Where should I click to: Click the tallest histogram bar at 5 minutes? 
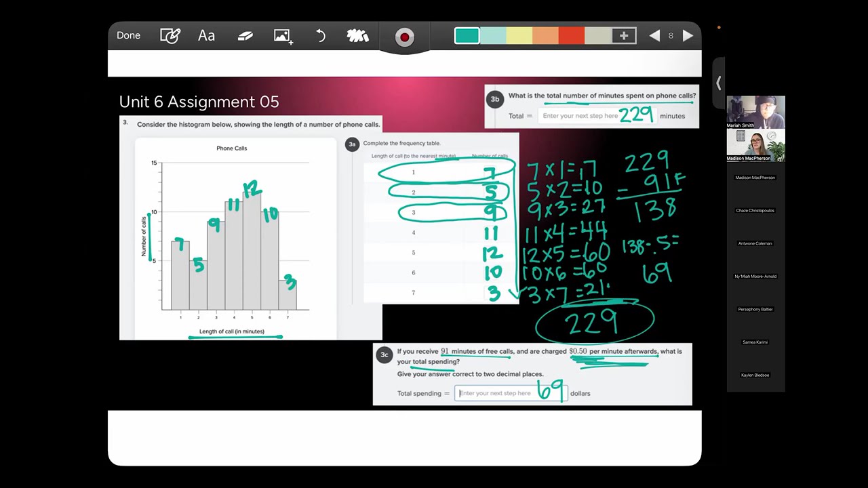point(252,251)
